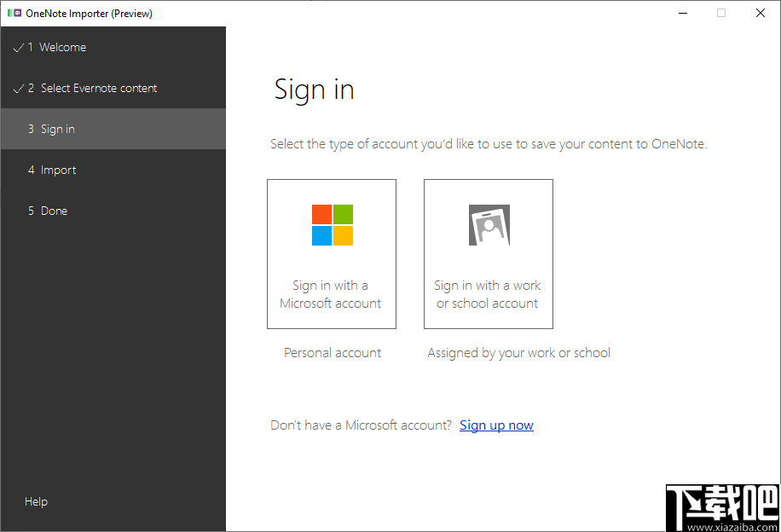Click the checkmark next to Welcome step
Screen dimensions: 781x532
tap(18, 47)
